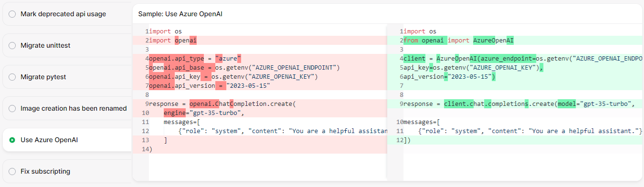
Task: Click the divider between the two diff panes
Action: pos(387,102)
